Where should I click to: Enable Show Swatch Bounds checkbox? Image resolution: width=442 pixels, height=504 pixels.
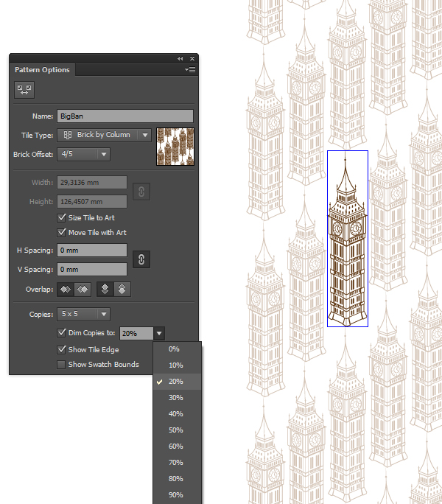tap(61, 365)
